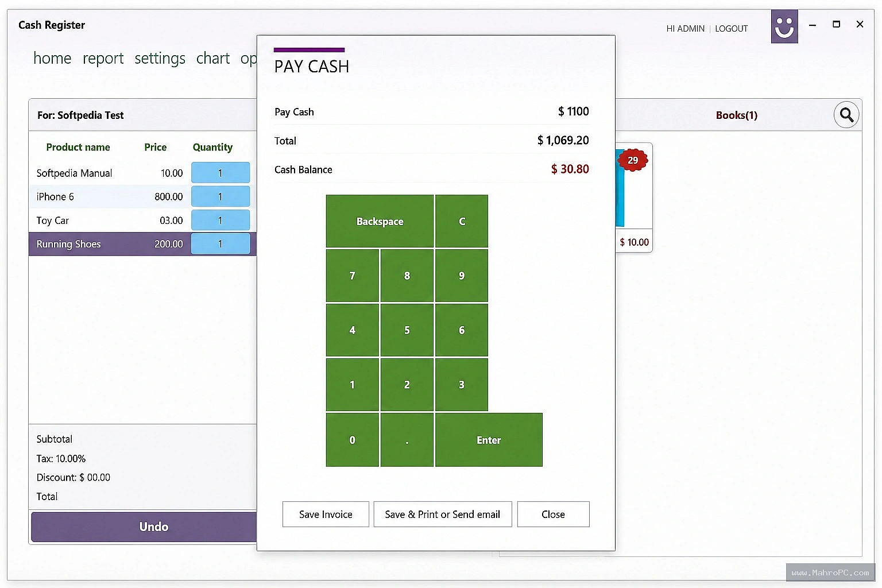Tap keypad digit 6
The image size is (882, 588).
click(x=462, y=330)
